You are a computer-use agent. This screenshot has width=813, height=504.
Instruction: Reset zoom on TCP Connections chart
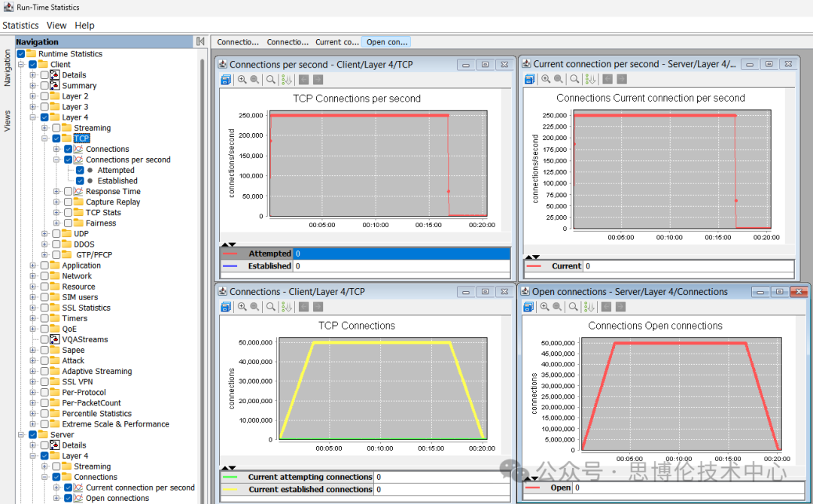(271, 307)
